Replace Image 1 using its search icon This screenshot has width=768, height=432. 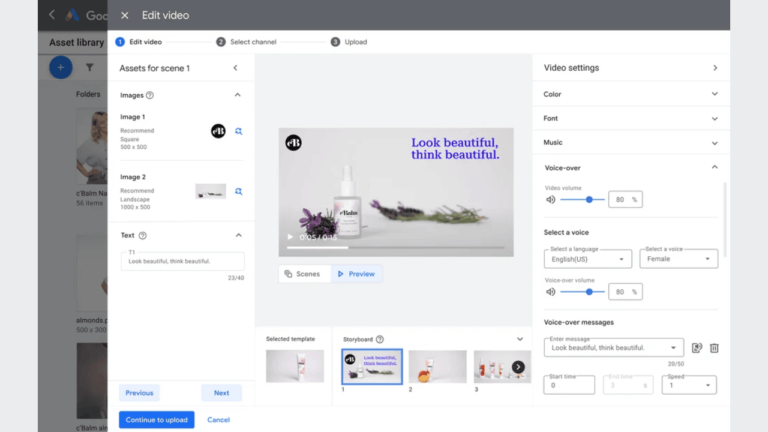point(239,131)
